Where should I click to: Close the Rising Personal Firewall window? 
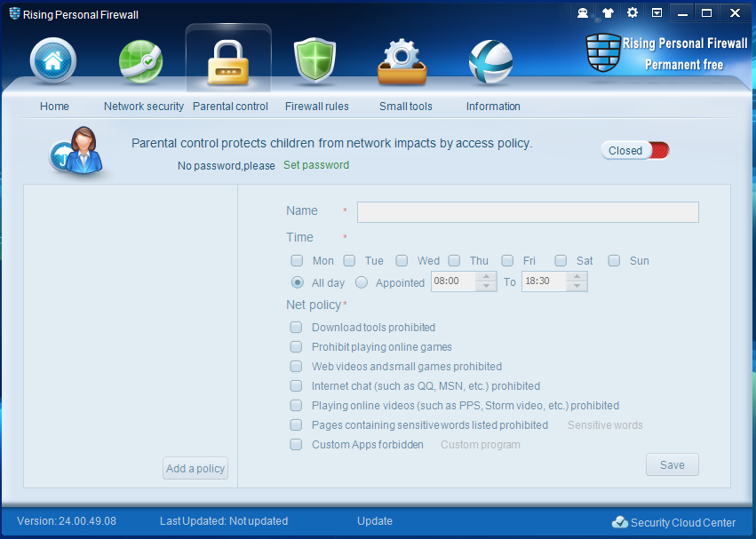click(x=735, y=13)
